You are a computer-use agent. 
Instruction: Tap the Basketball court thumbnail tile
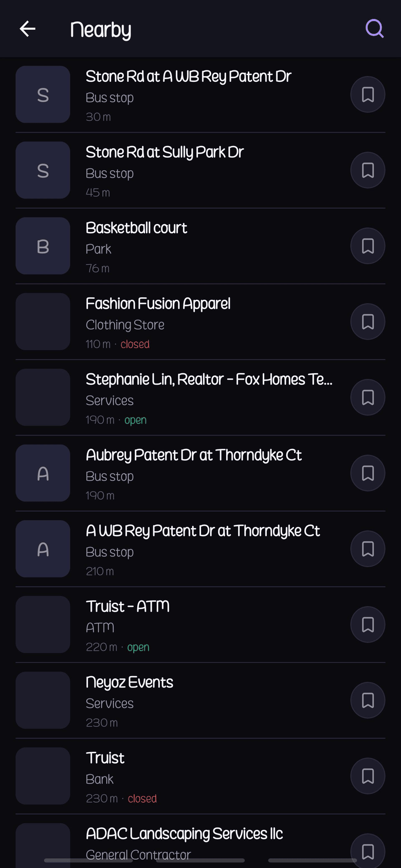coord(43,246)
